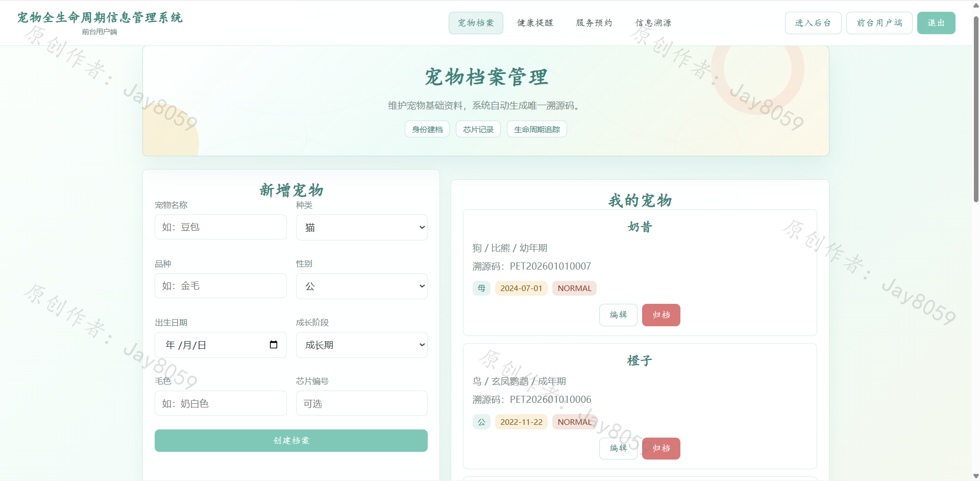Viewport: 980px width, 481px height.
Task: Open the 性别 dropdown showing 公
Action: [361, 286]
